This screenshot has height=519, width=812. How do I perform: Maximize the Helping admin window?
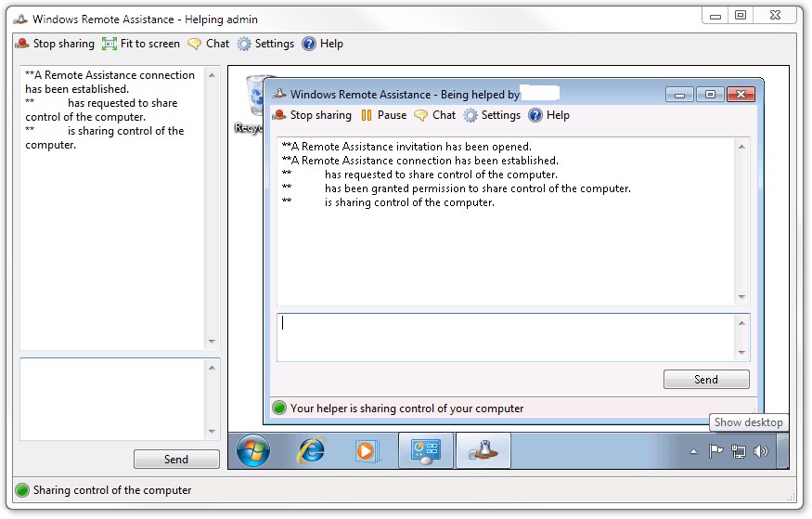coord(741,16)
